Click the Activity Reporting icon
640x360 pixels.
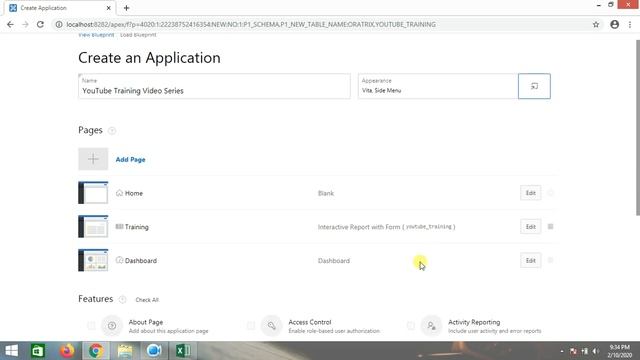click(431, 326)
